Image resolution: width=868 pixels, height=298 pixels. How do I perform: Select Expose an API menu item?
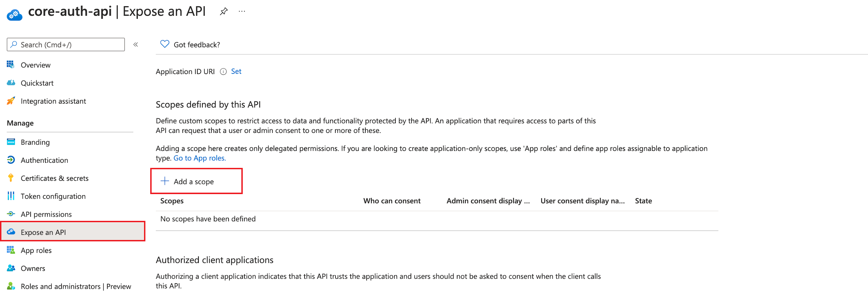coord(43,232)
